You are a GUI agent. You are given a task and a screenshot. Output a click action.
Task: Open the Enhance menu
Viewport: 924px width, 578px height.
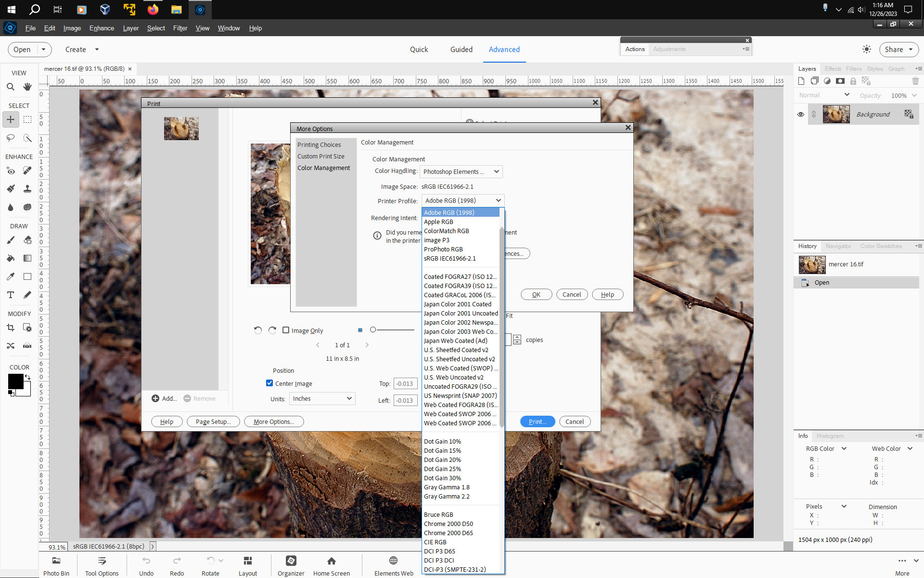pyautogui.click(x=101, y=28)
